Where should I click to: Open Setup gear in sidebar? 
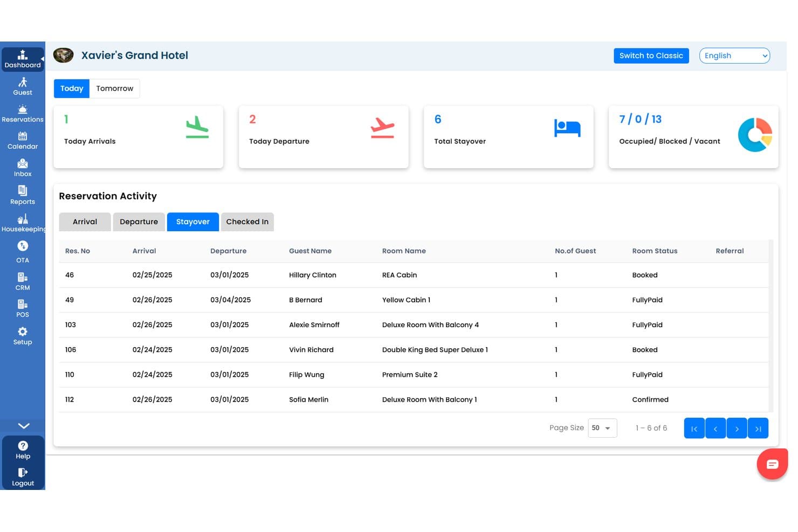point(22,336)
